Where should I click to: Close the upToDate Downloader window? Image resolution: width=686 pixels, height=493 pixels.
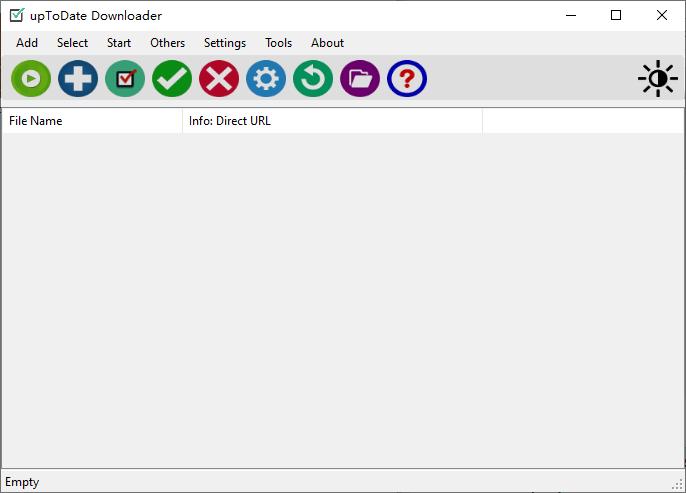pos(662,15)
